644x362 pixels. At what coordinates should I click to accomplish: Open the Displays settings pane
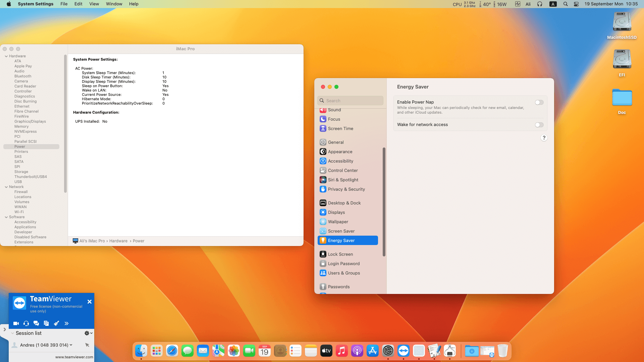coord(336,213)
